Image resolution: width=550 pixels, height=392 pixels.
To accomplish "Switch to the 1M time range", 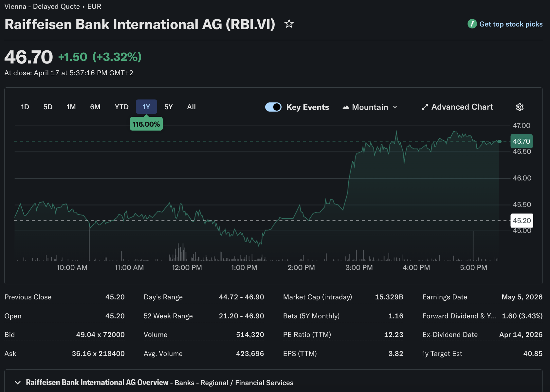I will click(71, 107).
